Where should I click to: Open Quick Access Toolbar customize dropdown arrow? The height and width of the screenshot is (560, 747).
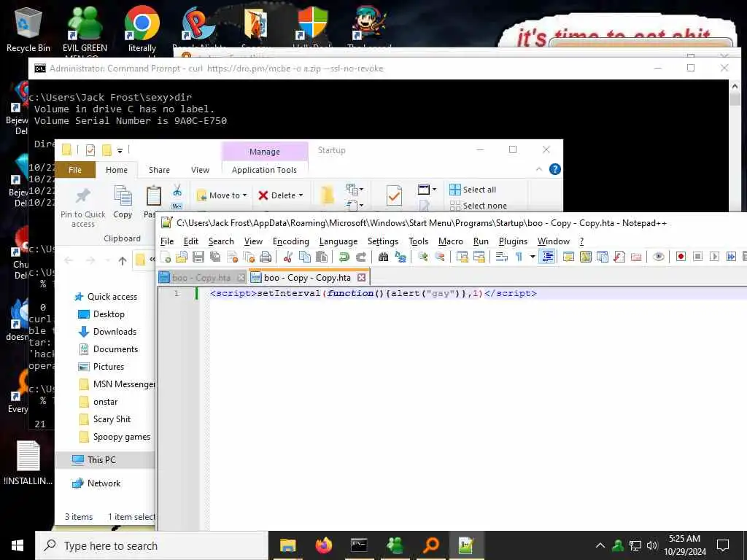pos(120,150)
